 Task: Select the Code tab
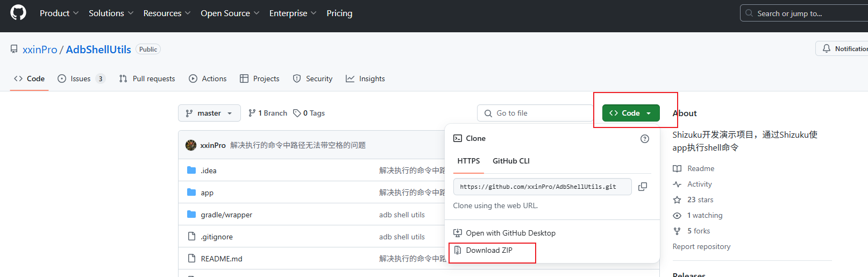tap(30, 79)
